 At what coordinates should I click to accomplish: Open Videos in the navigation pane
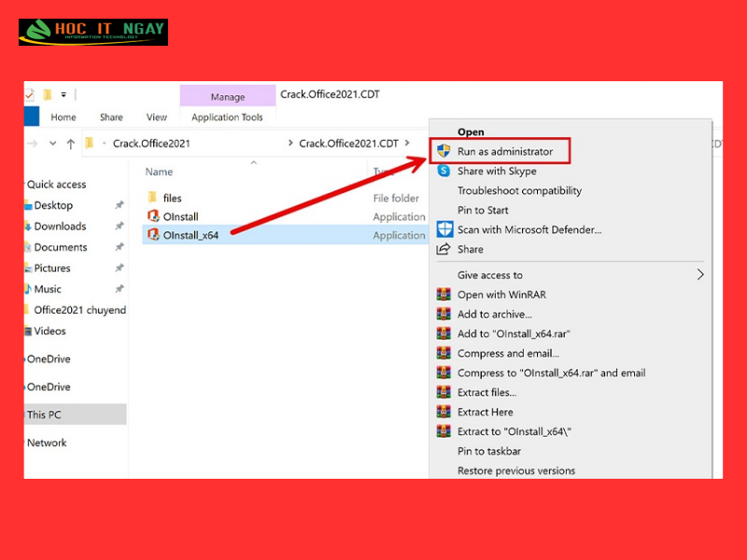point(50,331)
